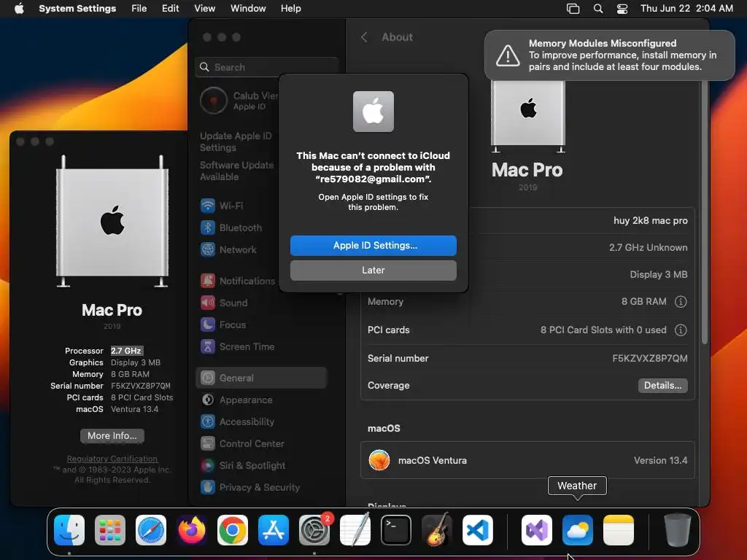This screenshot has width=747, height=560.
Task: Open Control Center in menu bar
Action: click(x=622, y=9)
